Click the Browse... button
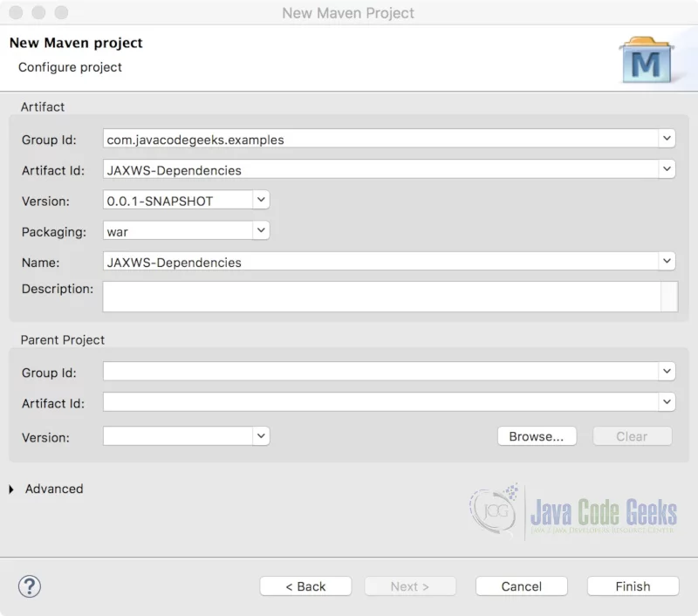The height and width of the screenshot is (616, 698). [x=537, y=436]
